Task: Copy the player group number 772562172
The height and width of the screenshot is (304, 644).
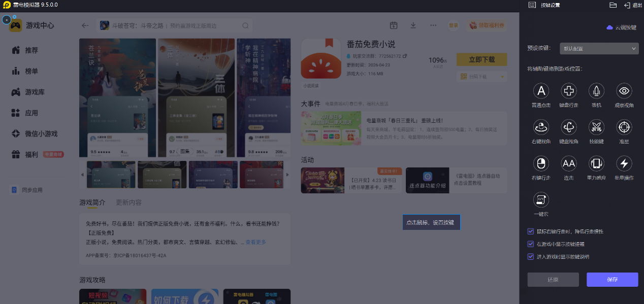Action: click(405, 56)
